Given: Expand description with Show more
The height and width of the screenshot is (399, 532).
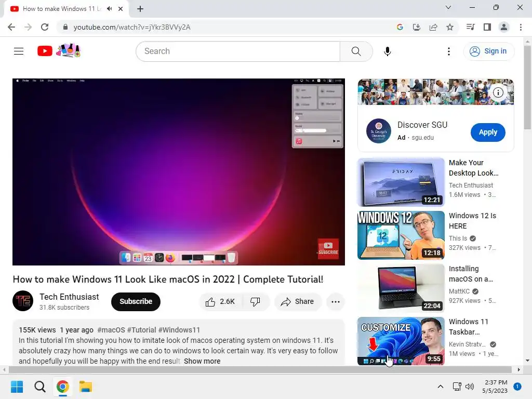Looking at the screenshot, I should point(202,362).
